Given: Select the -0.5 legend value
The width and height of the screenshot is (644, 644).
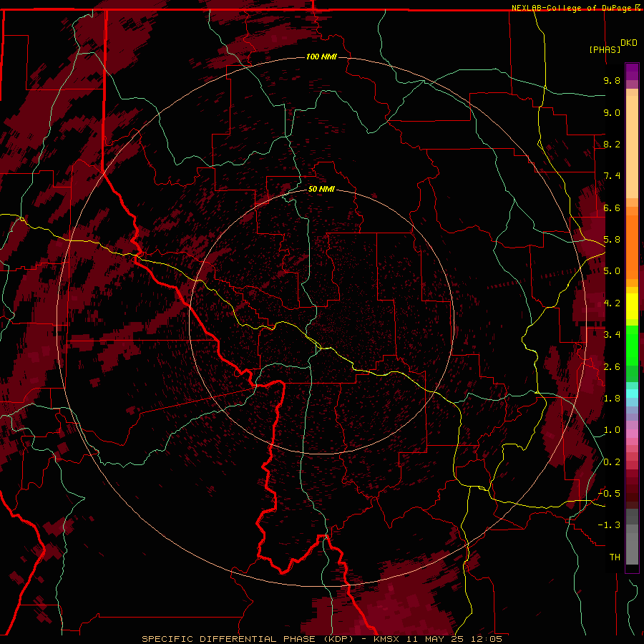Looking at the screenshot, I should pyautogui.click(x=609, y=494).
